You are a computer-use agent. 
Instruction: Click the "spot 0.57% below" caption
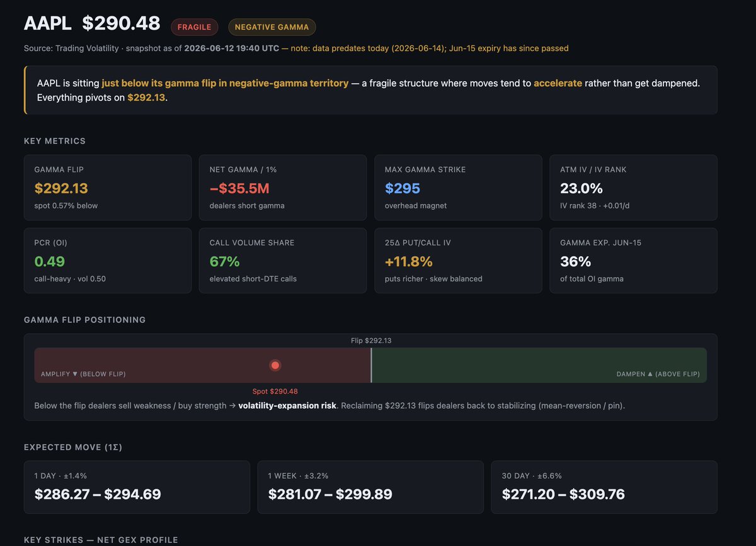coord(66,206)
